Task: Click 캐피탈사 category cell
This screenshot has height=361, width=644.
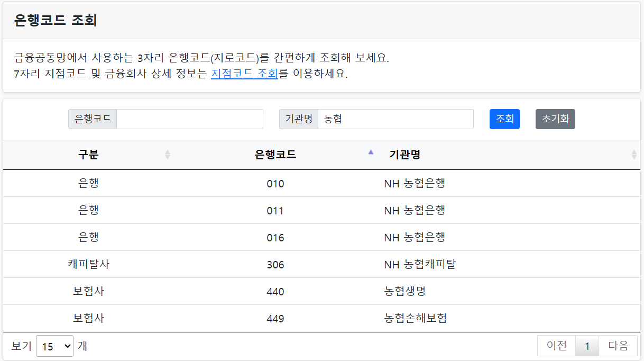Action: coord(88,264)
